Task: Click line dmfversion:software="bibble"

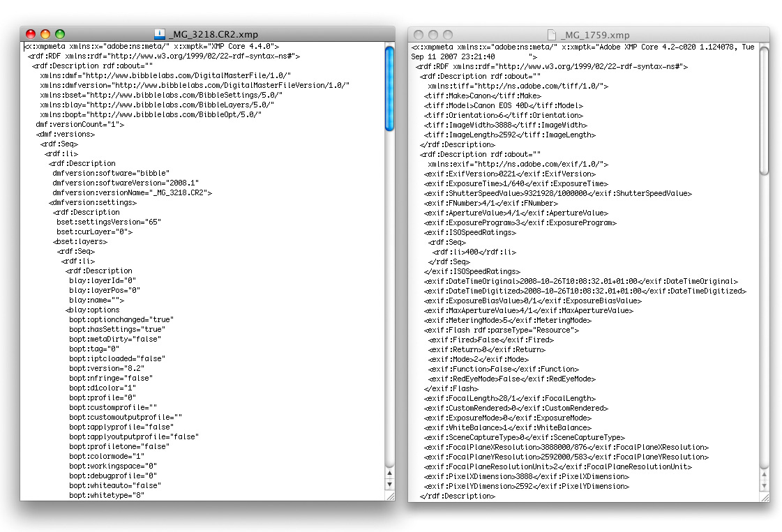Action: [x=111, y=173]
